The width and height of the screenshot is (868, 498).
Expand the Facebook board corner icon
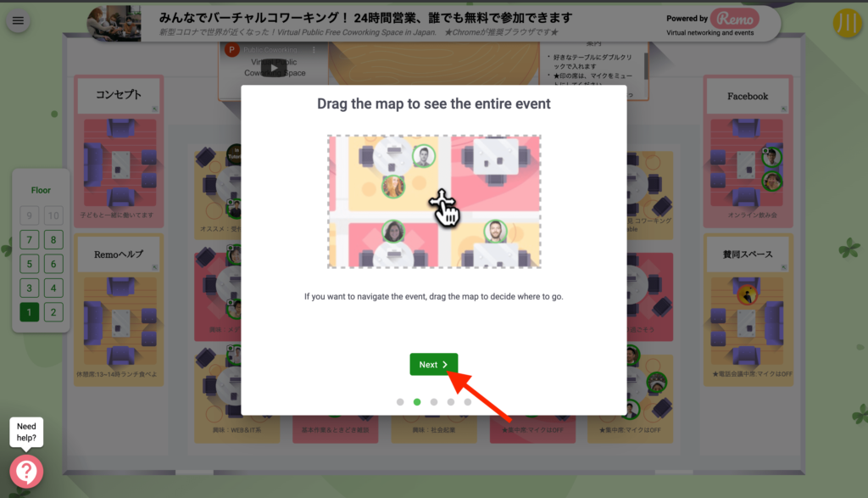click(784, 109)
